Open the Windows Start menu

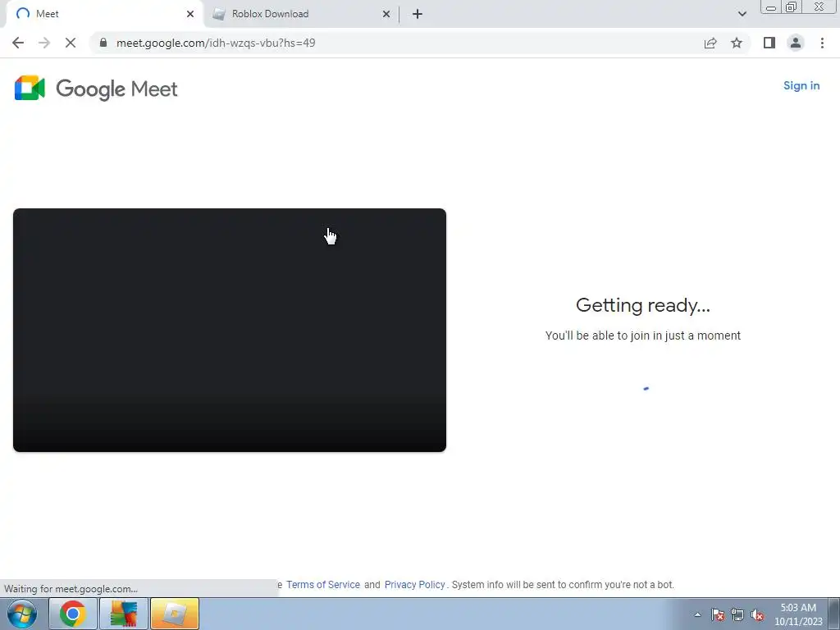(x=22, y=614)
